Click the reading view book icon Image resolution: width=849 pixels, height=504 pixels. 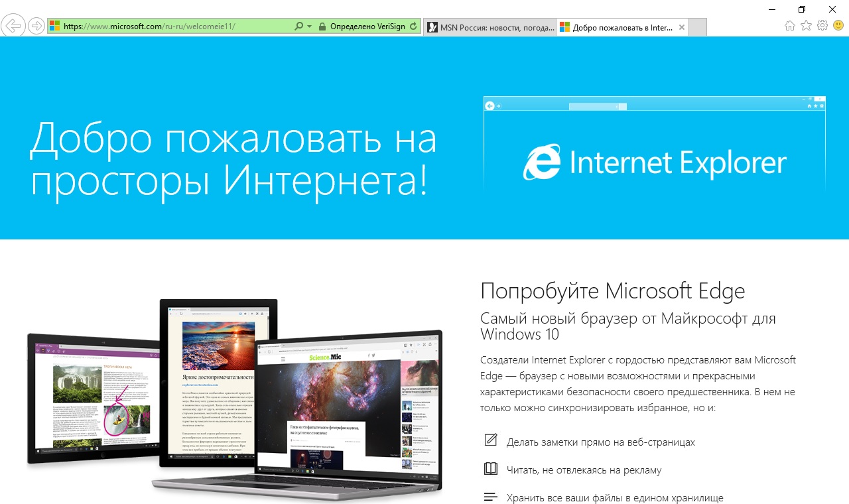[x=491, y=469]
